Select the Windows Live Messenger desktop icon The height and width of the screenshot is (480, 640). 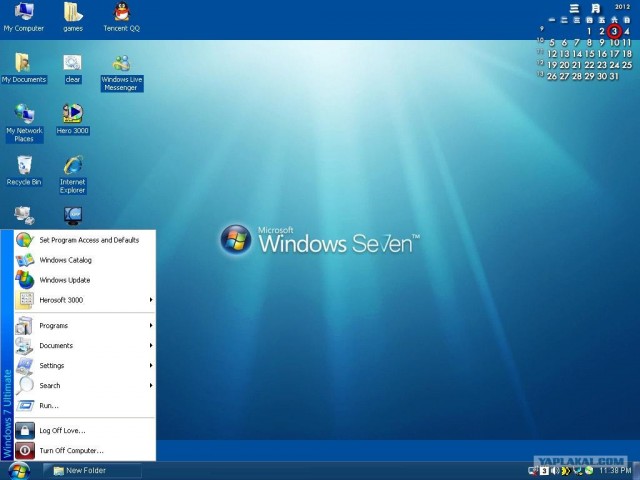tap(122, 72)
